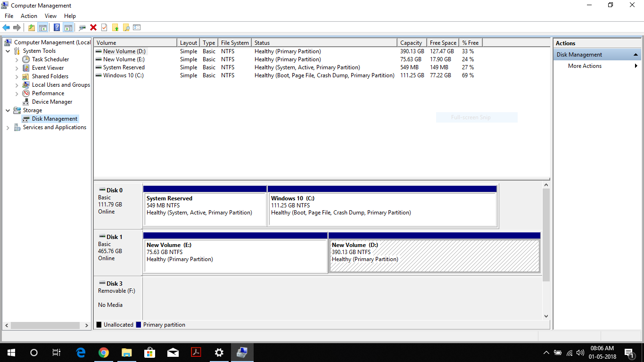Open the Help menu
This screenshot has width=644, height=362.
70,16
